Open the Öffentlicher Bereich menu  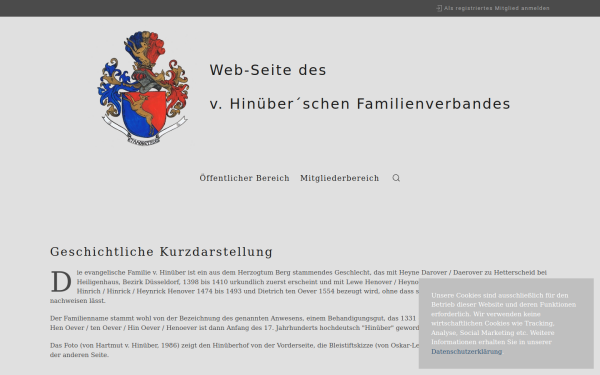click(244, 178)
